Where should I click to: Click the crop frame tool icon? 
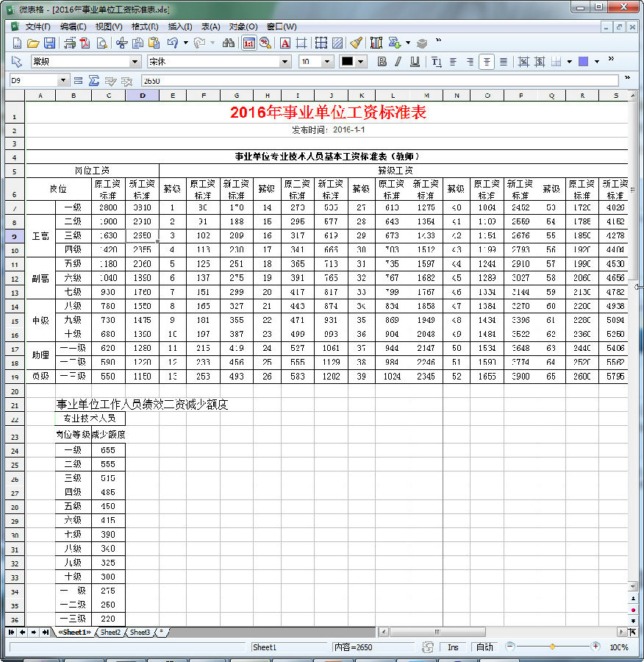(301, 43)
